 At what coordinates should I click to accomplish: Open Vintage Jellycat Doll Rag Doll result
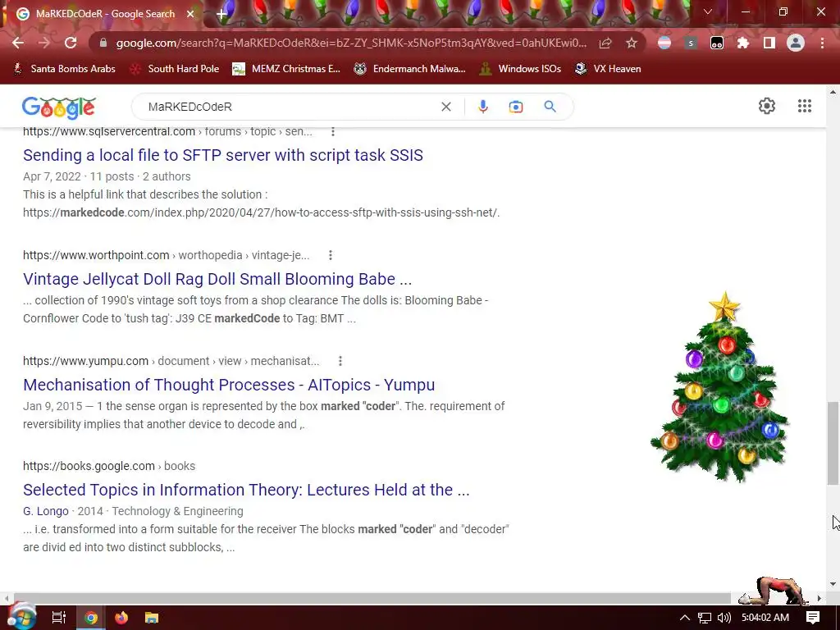tap(217, 279)
